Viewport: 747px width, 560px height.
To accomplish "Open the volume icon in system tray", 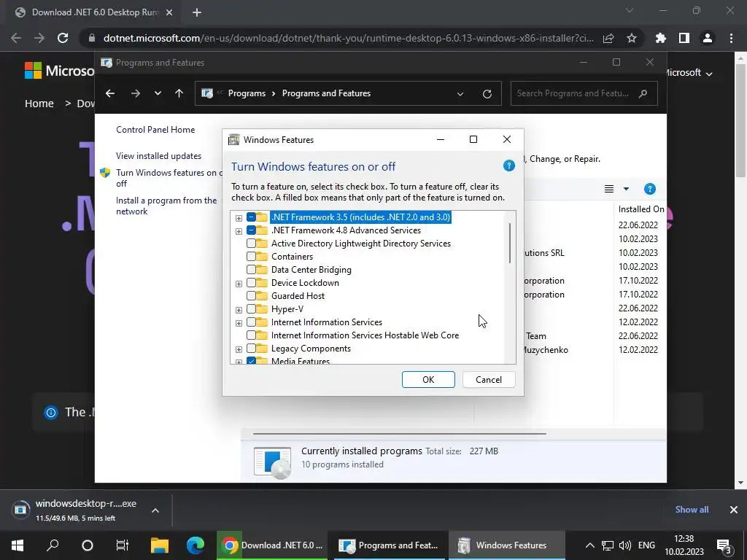I will point(624,545).
